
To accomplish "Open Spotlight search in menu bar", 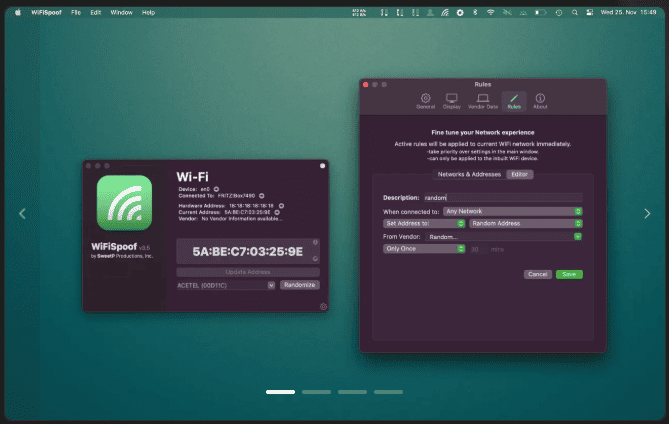I will [575, 12].
